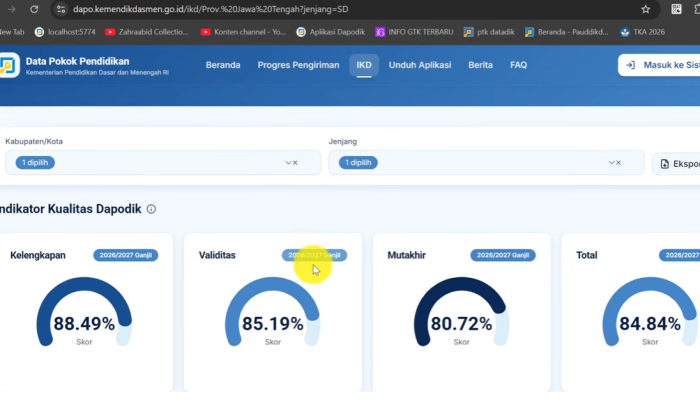Bookmark this page with the star icon

(646, 9)
